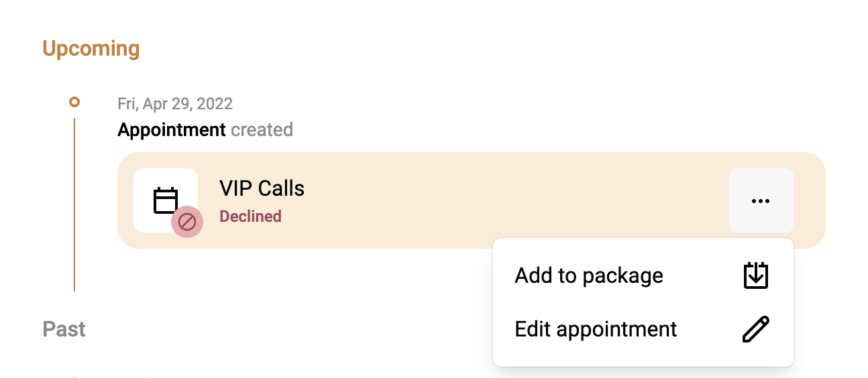Click the calendar icon on the appointment card
This screenshot has height=378, width=868.
pyautogui.click(x=166, y=200)
